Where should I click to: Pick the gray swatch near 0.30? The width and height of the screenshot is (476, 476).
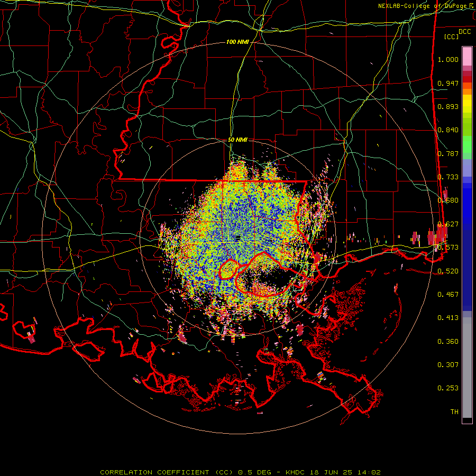coord(467,370)
